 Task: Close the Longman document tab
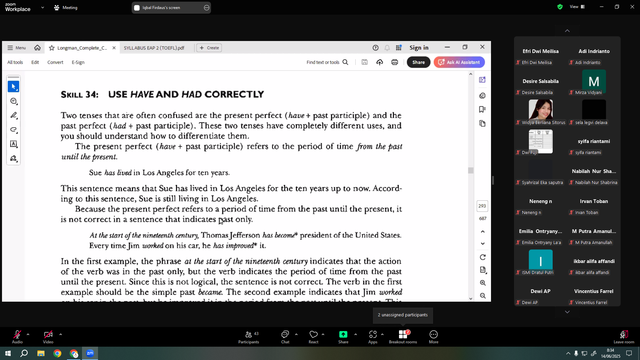click(114, 48)
